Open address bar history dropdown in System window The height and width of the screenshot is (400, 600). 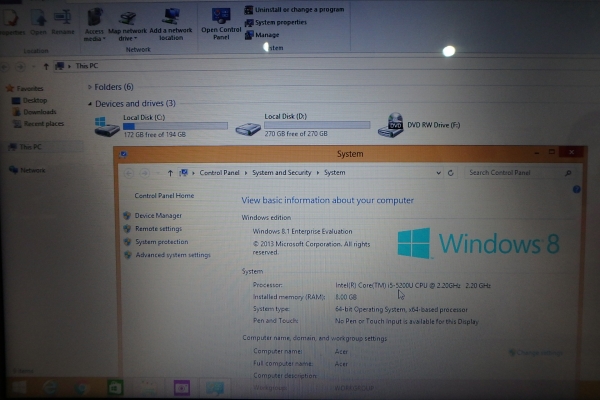439,173
